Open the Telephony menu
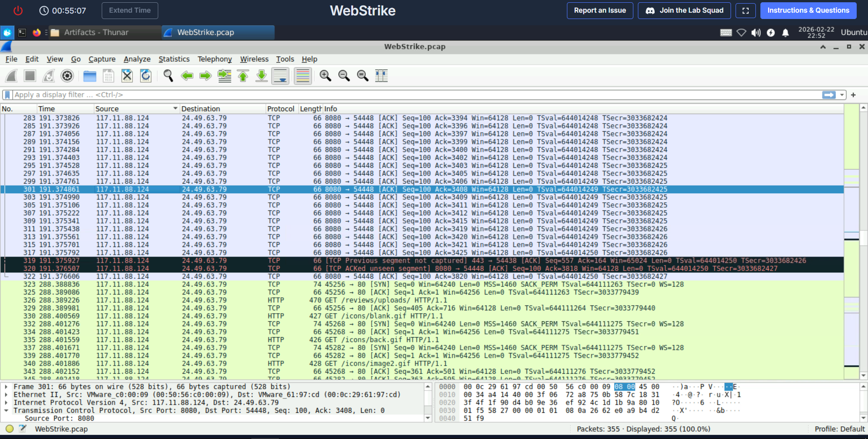 (x=214, y=59)
